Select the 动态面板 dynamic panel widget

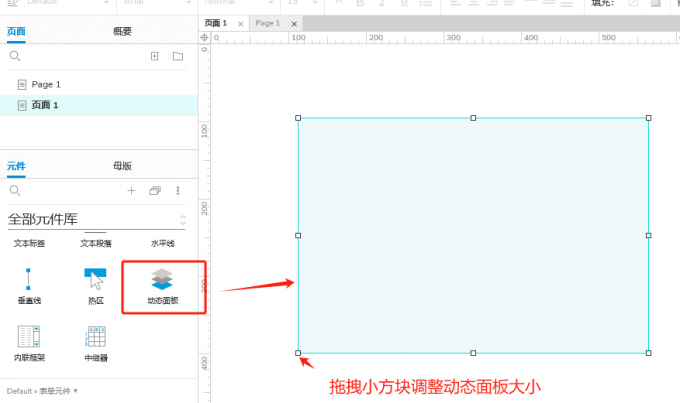pyautogui.click(x=163, y=286)
